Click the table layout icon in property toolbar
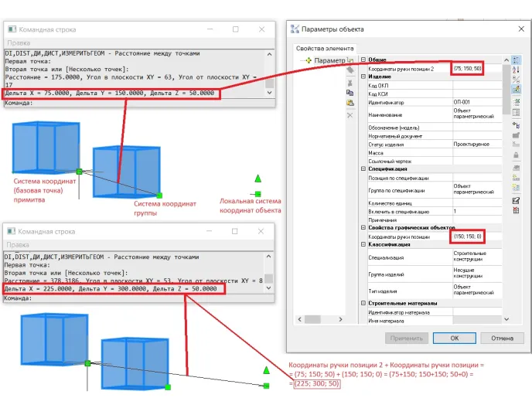 click(x=516, y=113)
